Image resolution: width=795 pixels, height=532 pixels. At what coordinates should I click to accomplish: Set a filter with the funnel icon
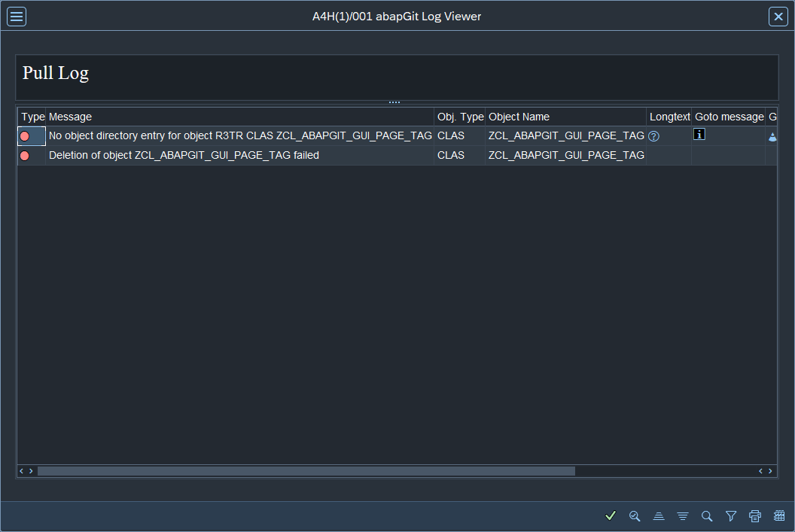pos(731,515)
